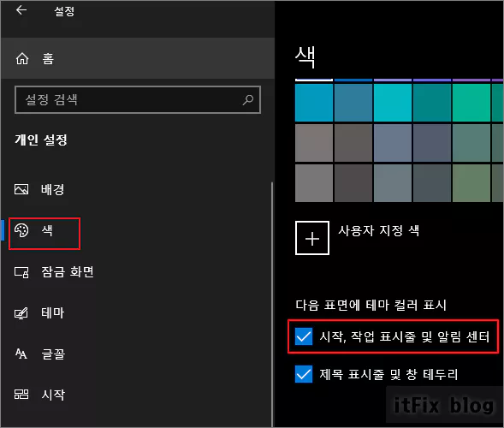This screenshot has height=428, width=504.
Task: Go to the 배경 settings page
Action: tap(53, 189)
